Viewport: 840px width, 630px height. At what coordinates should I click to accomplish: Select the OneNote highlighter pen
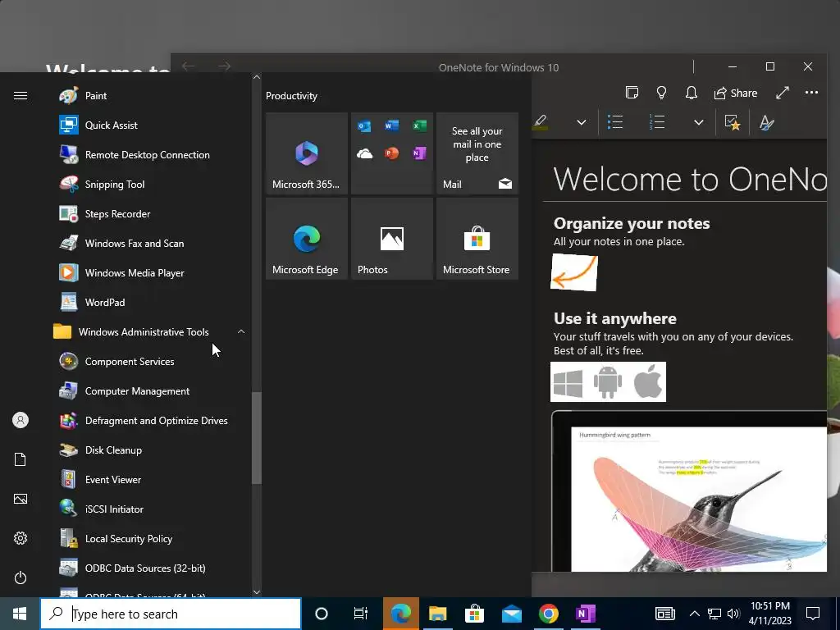(541, 122)
